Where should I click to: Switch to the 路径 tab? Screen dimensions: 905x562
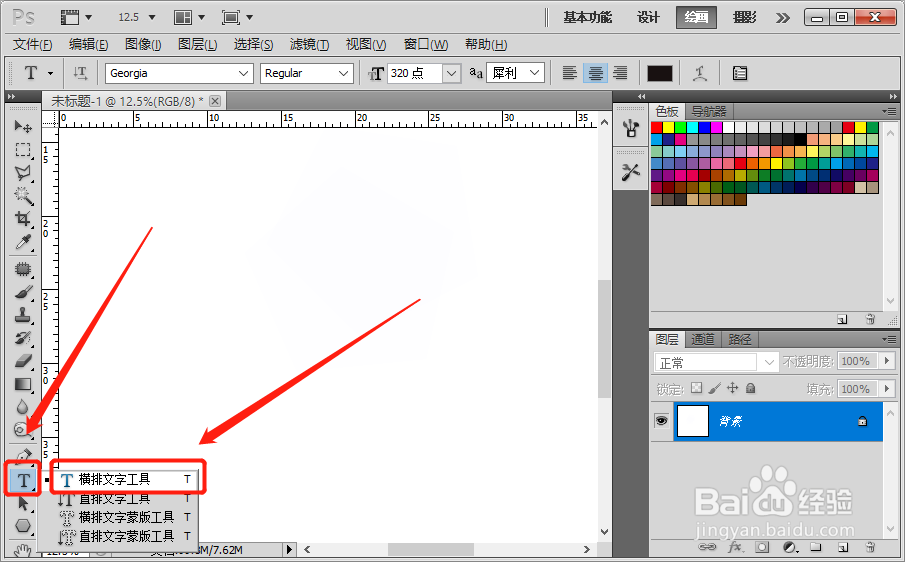(x=739, y=339)
